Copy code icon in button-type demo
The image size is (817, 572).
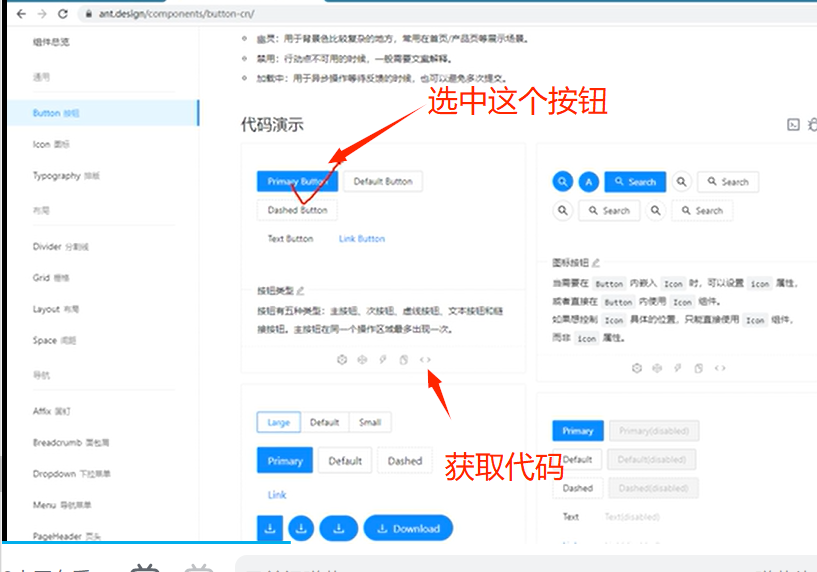pyautogui.click(x=404, y=359)
